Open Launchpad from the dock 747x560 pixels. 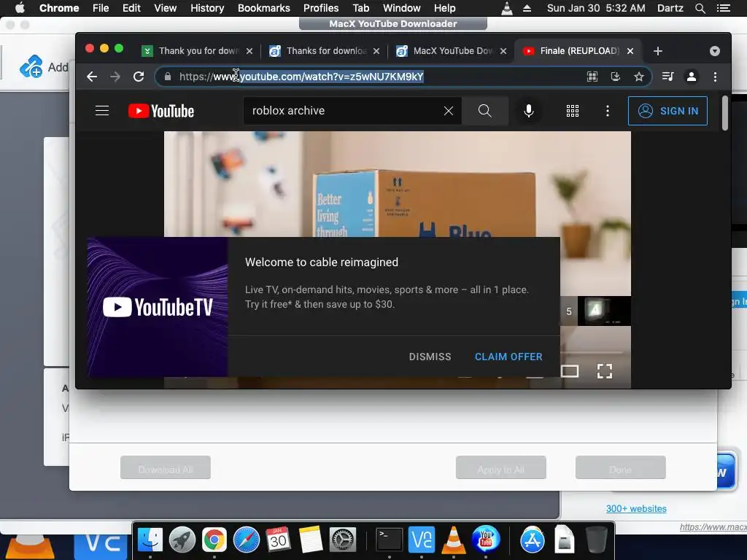pos(182,540)
